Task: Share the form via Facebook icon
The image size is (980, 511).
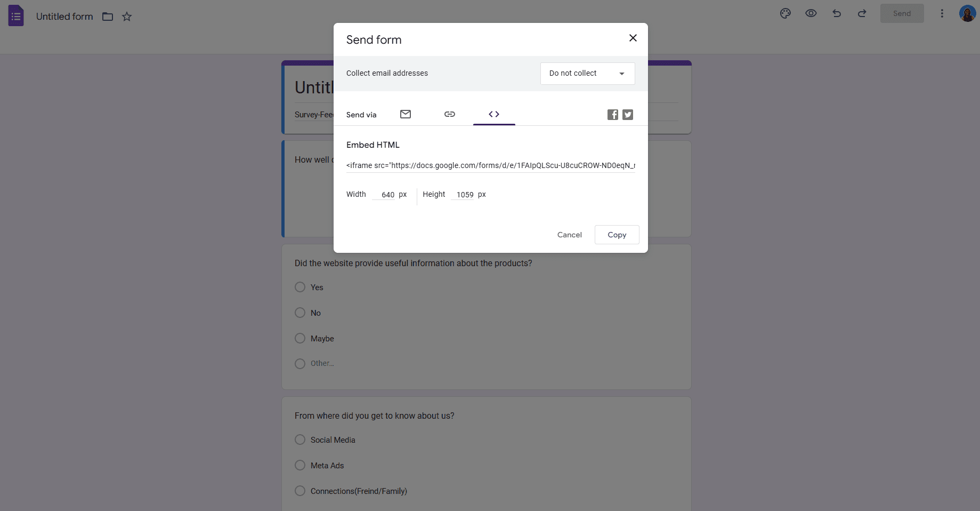Action: [x=612, y=114]
